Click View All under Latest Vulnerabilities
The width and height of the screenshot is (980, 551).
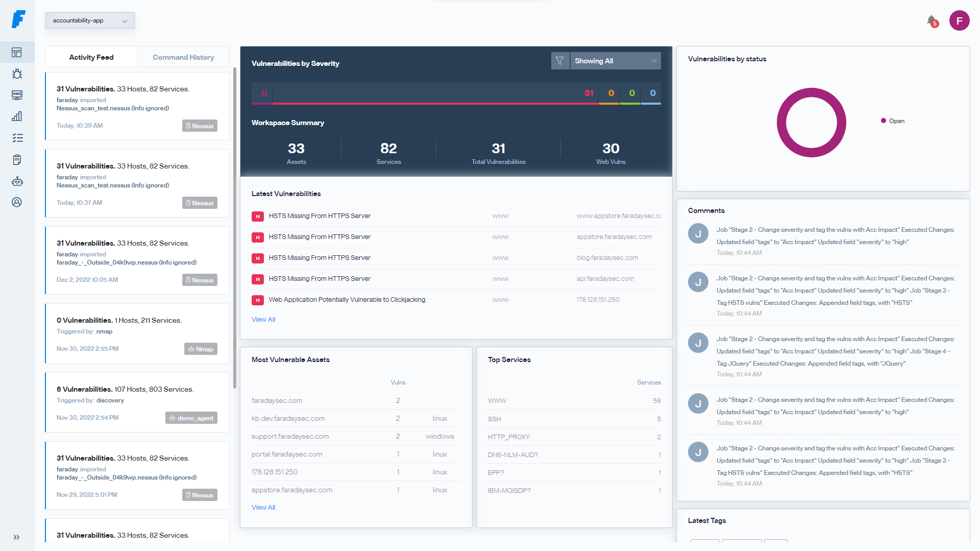[263, 320]
